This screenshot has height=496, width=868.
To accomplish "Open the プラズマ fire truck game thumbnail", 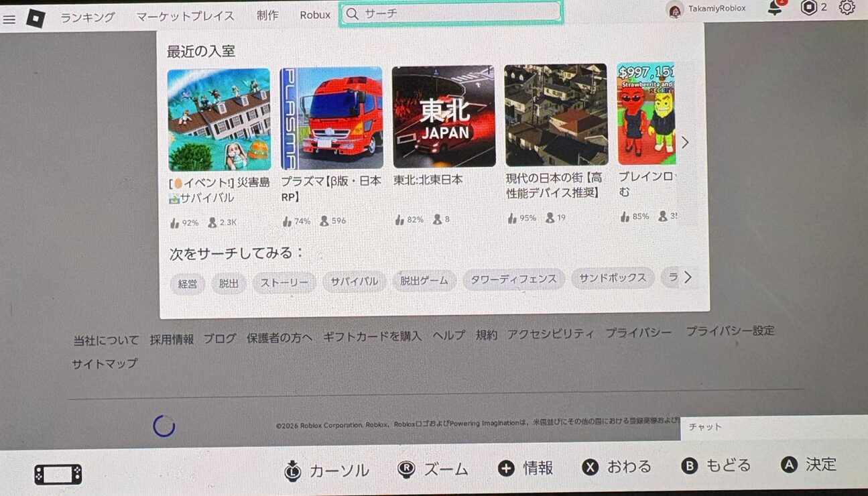I will point(332,119).
